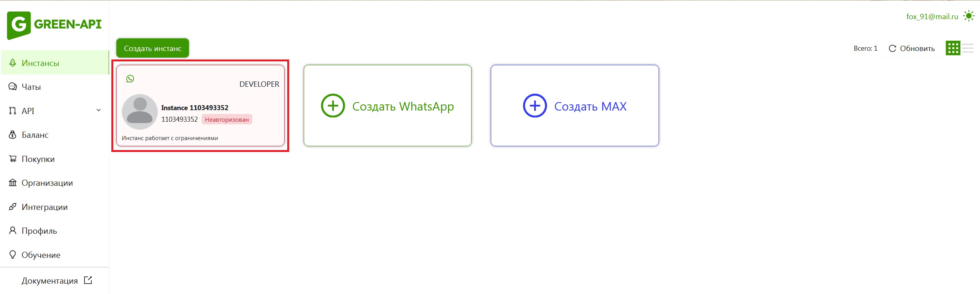980x294 pixels.
Task: Toggle the light/dark theme sun icon
Action: point(968,16)
